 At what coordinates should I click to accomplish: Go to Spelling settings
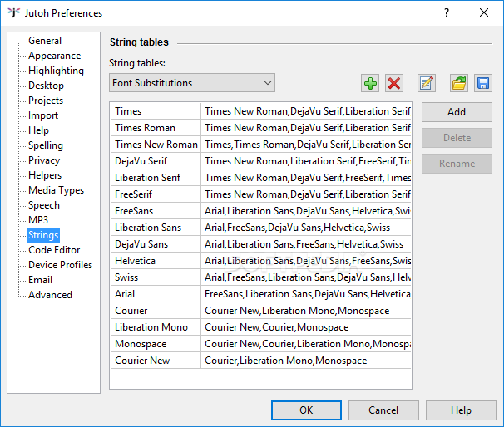(x=45, y=145)
